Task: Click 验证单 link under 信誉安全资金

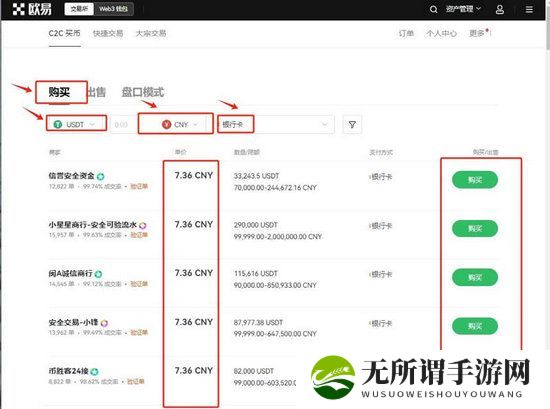Action: [139, 186]
